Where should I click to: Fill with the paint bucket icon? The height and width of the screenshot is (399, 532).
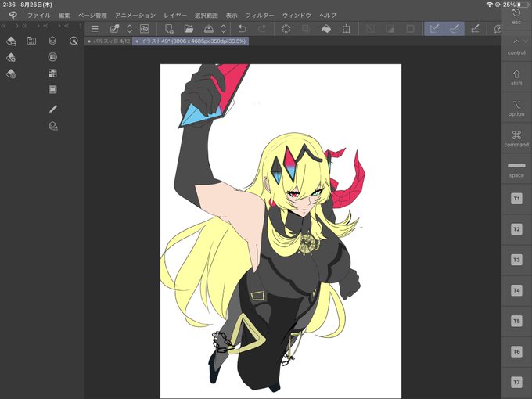click(326, 29)
